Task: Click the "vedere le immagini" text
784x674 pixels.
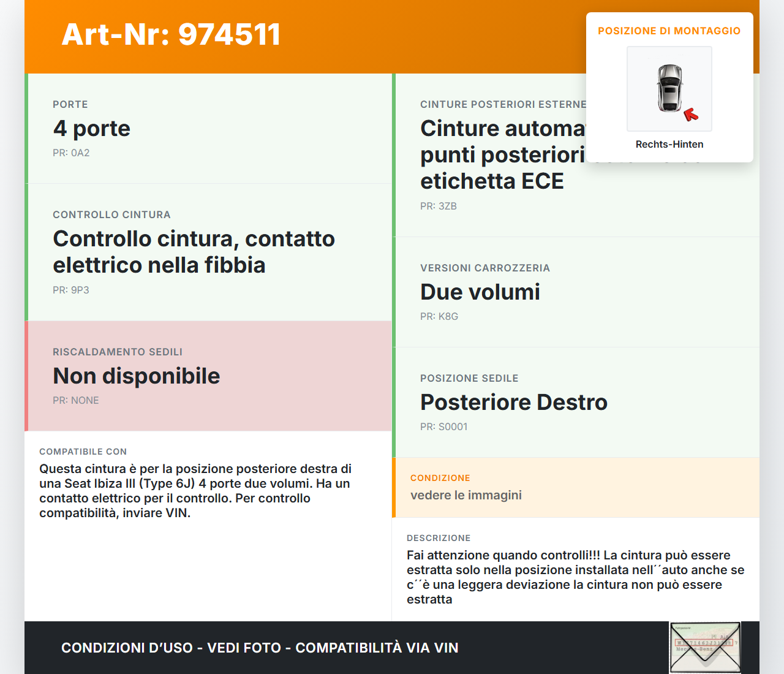Action: coord(466,495)
